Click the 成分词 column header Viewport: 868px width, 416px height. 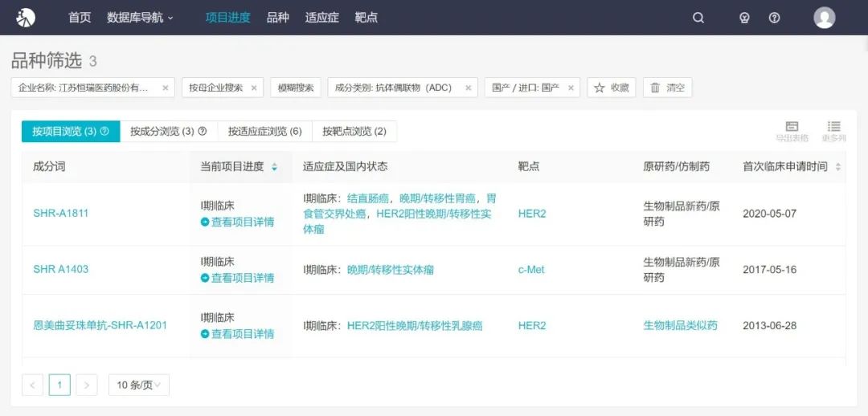click(49, 167)
